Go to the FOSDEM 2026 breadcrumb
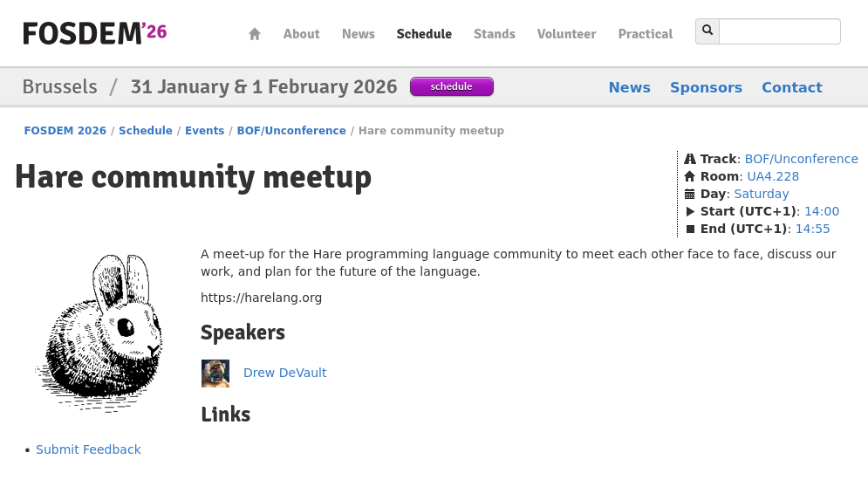Image resolution: width=868 pixels, height=480 pixels. click(x=65, y=131)
